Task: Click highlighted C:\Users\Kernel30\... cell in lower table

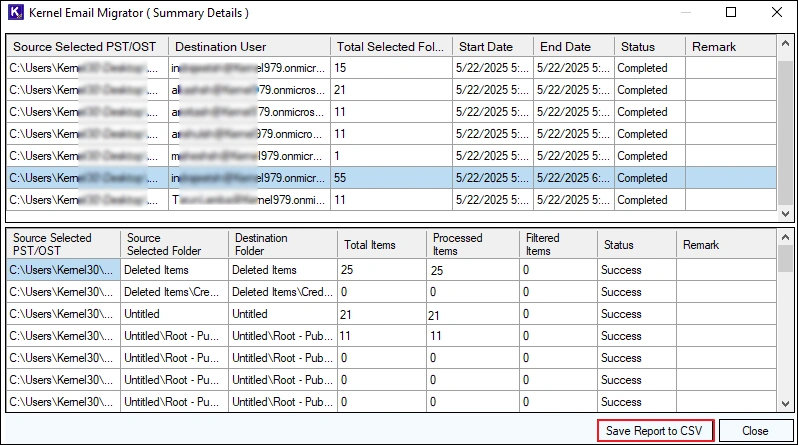Action: click(x=63, y=270)
